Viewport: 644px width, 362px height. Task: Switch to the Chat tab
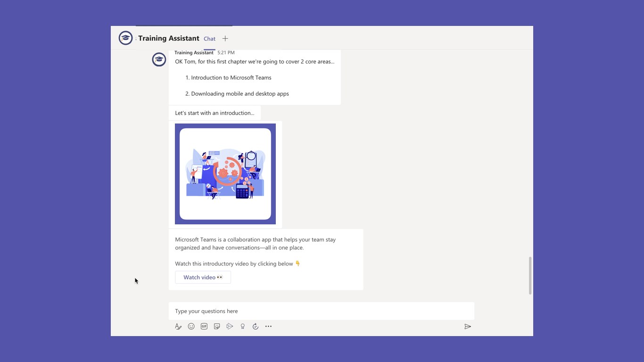[x=209, y=39]
